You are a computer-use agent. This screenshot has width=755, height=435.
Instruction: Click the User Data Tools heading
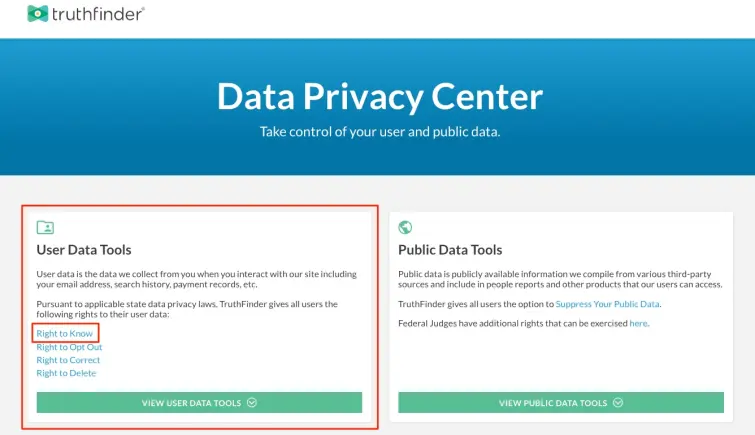coord(84,250)
